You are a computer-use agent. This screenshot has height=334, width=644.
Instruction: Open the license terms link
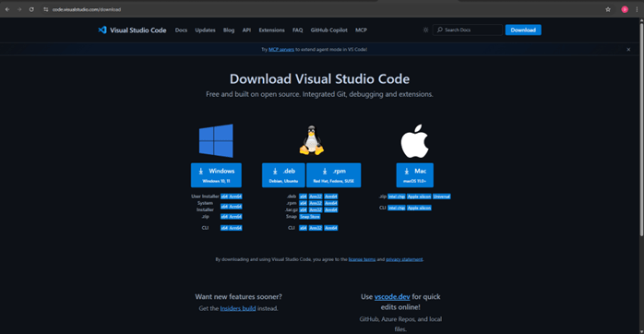point(362,259)
